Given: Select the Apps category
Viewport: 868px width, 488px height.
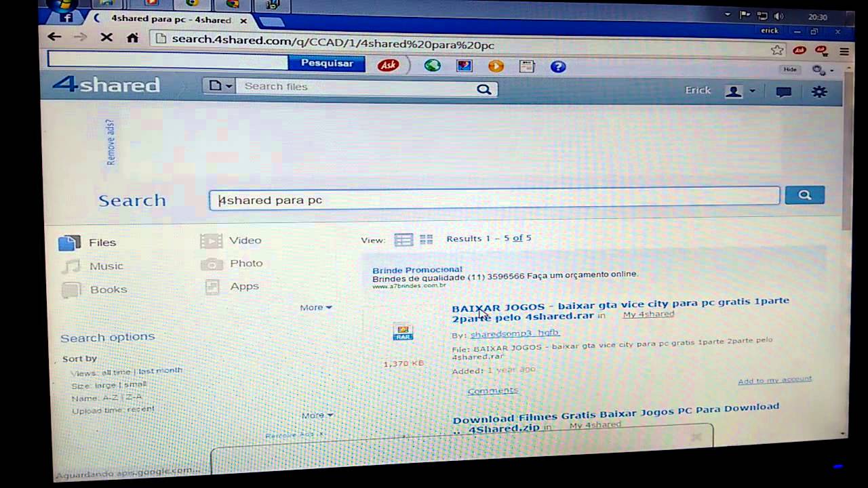Looking at the screenshot, I should (232, 287).
